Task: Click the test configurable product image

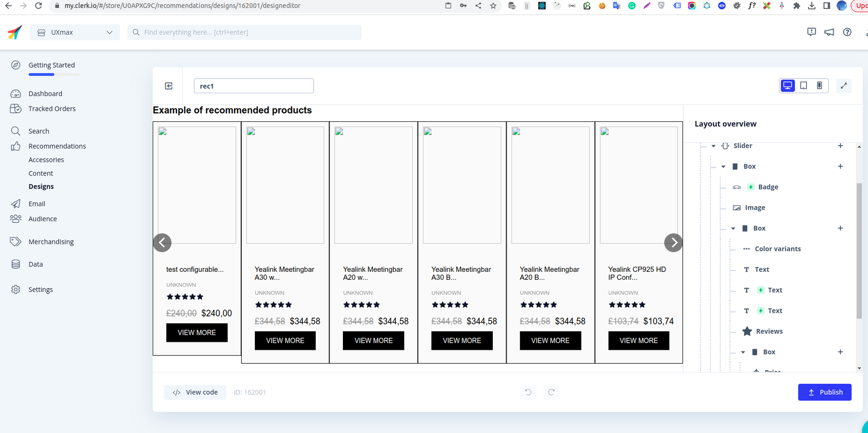Action: click(x=197, y=185)
